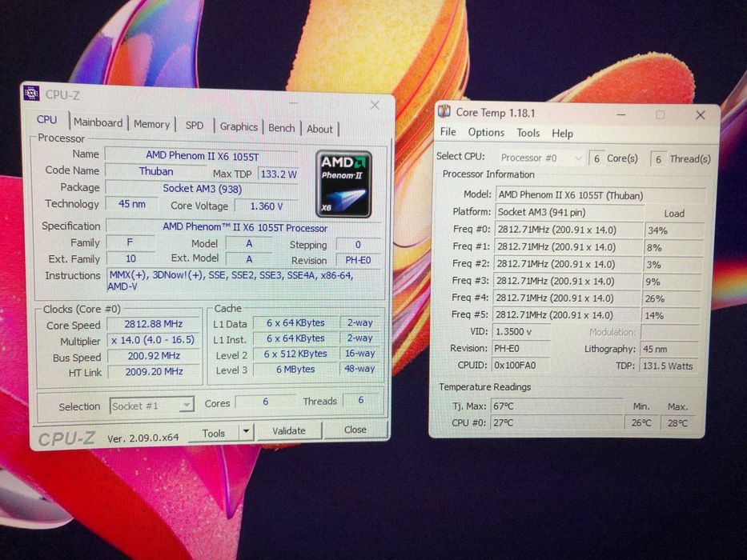Click the Max TDP value 133.2 W

coord(279,174)
